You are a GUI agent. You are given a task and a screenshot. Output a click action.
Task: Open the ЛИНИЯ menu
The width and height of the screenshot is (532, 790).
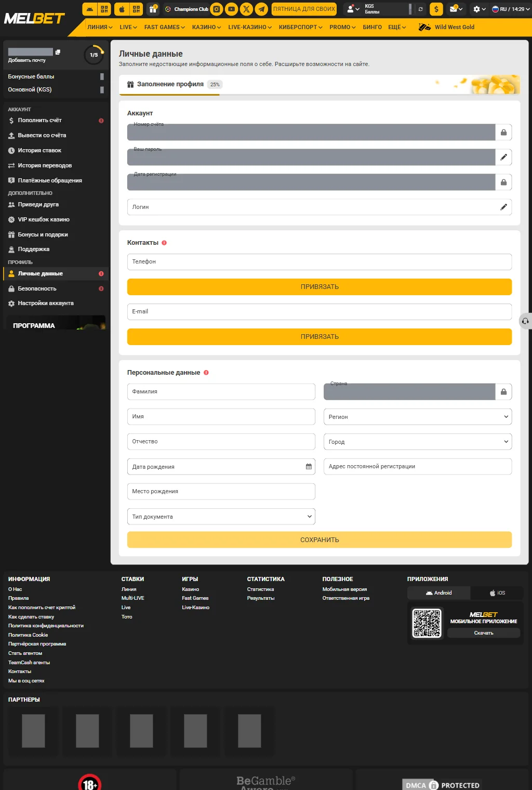(x=100, y=27)
